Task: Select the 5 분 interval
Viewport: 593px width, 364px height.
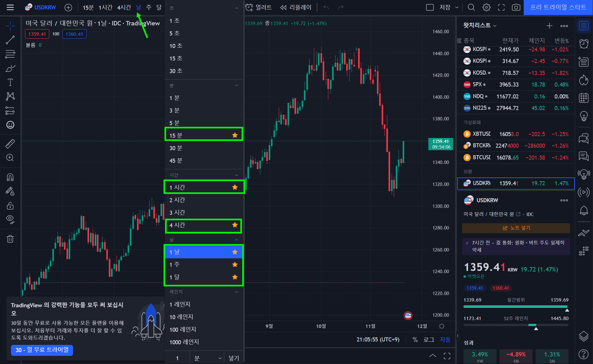Action: (204, 123)
